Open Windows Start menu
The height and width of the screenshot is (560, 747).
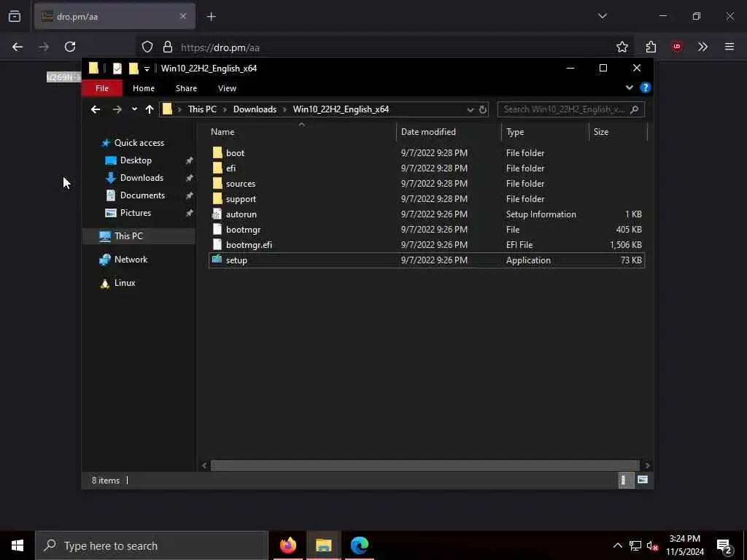point(18,545)
